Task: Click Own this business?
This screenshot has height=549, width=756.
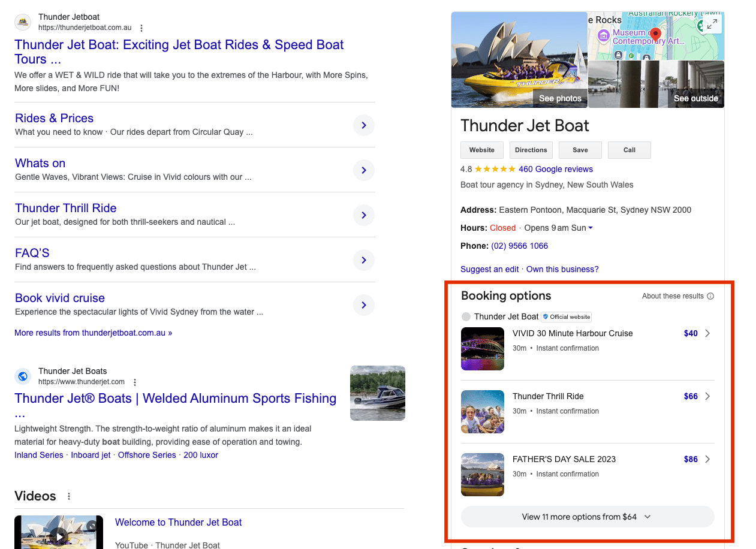Action: (x=562, y=269)
